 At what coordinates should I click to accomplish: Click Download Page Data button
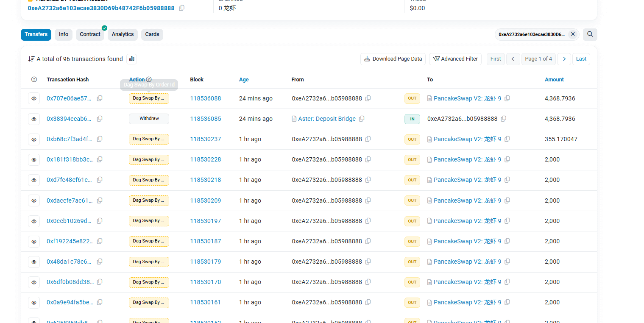point(393,59)
